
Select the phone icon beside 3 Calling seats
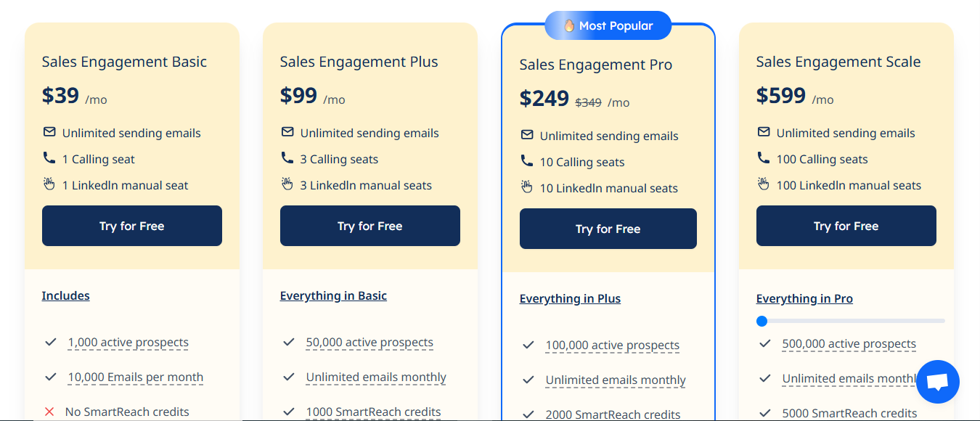(287, 158)
